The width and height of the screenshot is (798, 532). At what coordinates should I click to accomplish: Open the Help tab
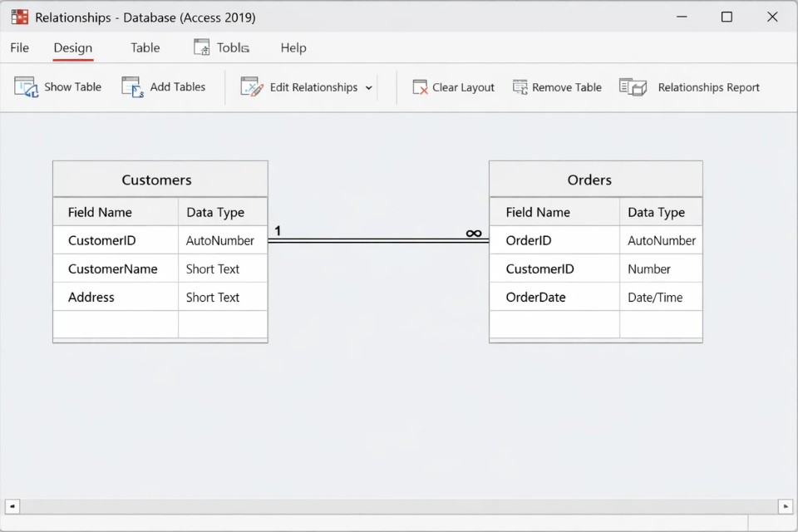coord(293,47)
